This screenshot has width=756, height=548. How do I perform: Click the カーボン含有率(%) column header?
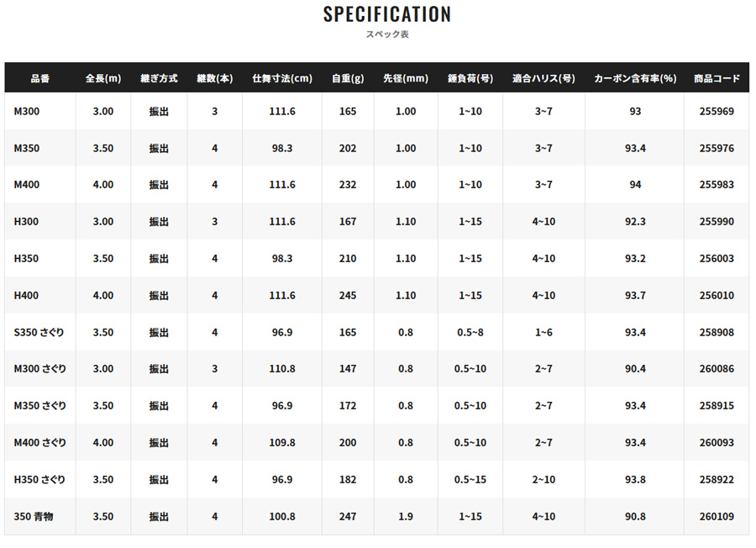(635, 78)
